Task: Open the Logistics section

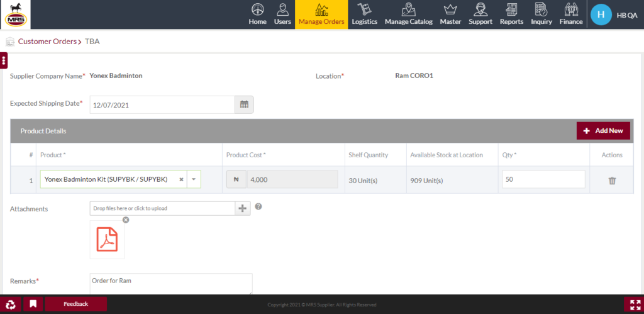Action: [364, 14]
